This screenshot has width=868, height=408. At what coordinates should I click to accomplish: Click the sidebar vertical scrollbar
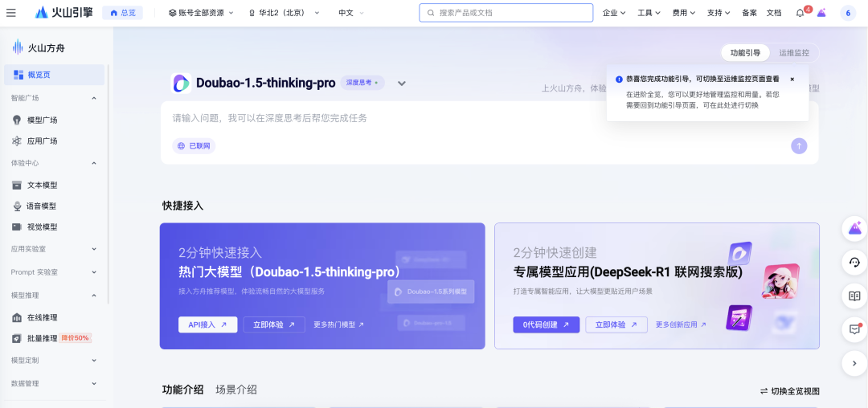(x=108, y=186)
